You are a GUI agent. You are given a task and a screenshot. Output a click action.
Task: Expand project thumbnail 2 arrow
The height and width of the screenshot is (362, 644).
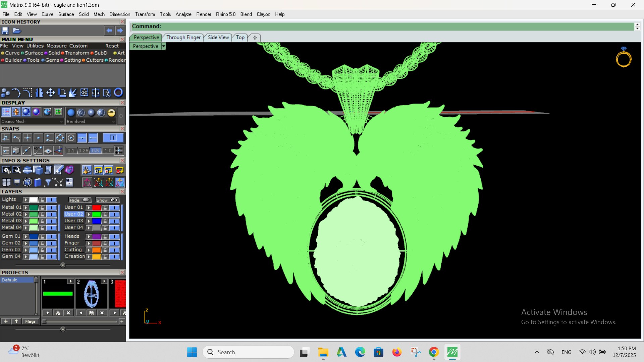pos(104,281)
